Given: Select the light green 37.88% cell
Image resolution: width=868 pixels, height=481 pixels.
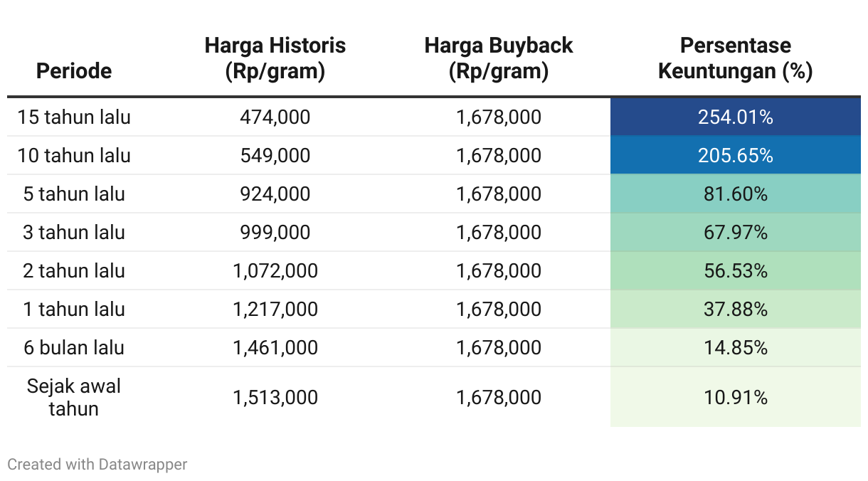Looking at the screenshot, I should click(736, 309).
